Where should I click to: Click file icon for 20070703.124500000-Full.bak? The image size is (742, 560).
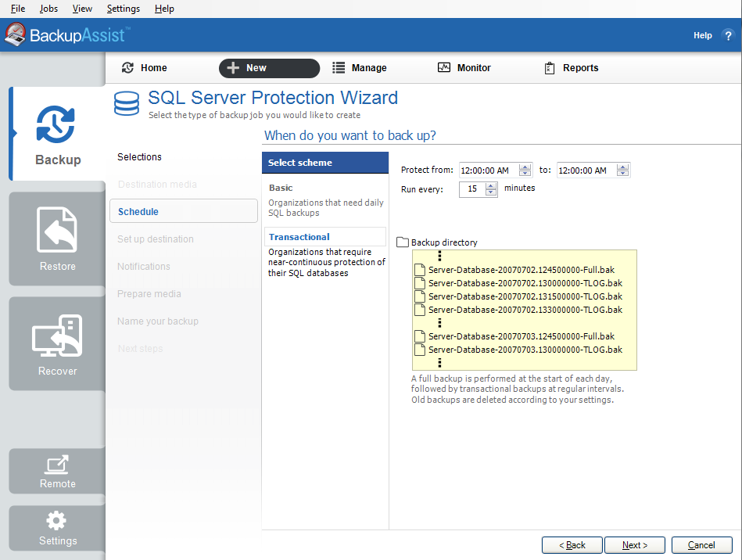pyautogui.click(x=420, y=336)
